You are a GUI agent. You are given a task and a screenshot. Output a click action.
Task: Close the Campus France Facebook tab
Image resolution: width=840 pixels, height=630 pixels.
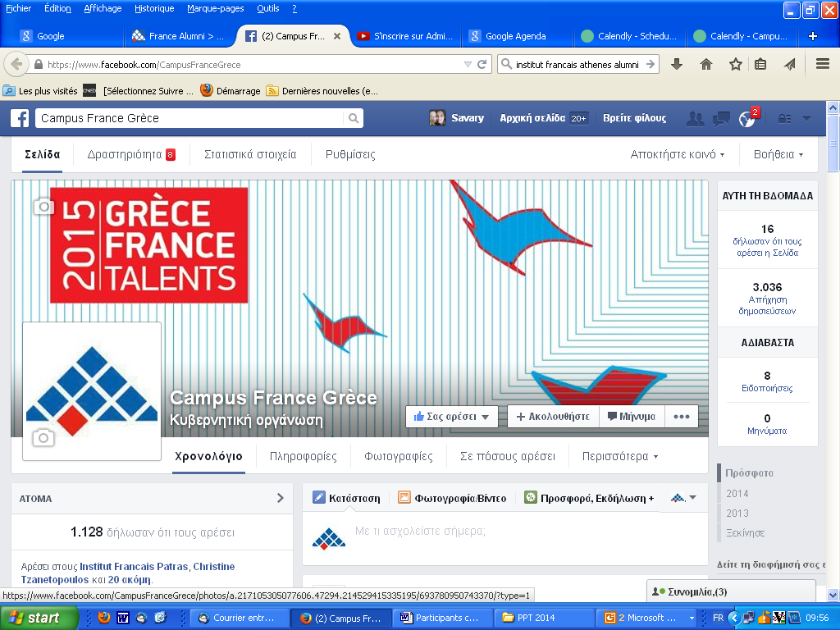pos(337,36)
